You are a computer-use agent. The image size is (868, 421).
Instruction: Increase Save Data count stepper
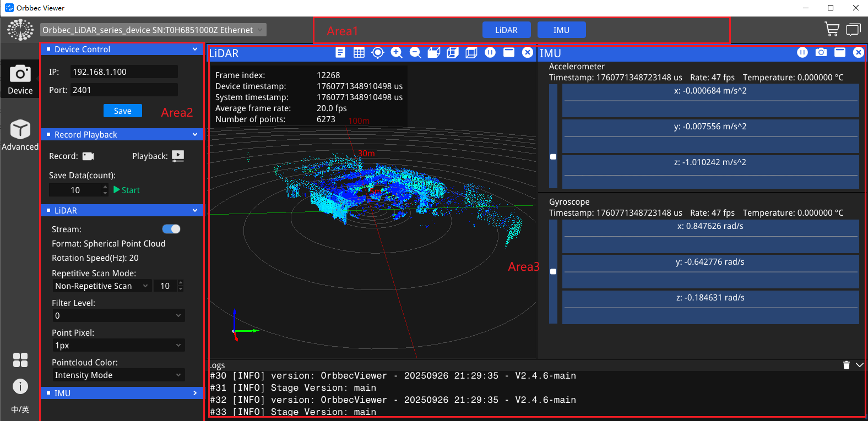pos(105,187)
